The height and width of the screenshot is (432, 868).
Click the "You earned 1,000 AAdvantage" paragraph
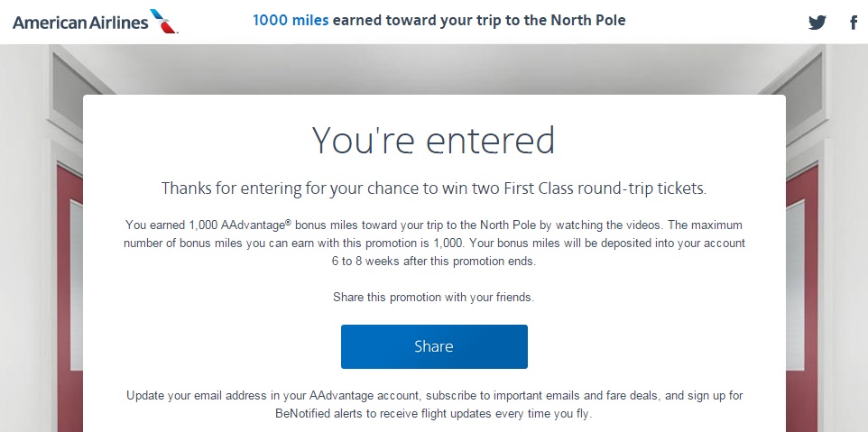226,225
